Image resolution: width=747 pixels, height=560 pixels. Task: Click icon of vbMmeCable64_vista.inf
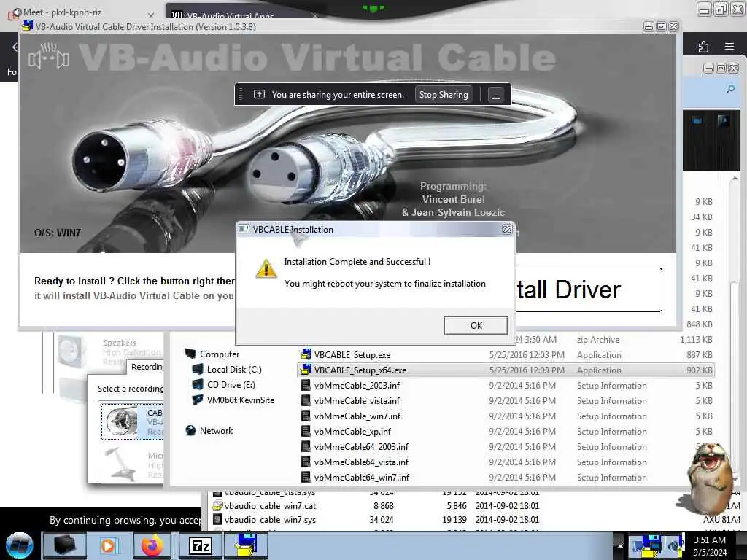tap(306, 462)
